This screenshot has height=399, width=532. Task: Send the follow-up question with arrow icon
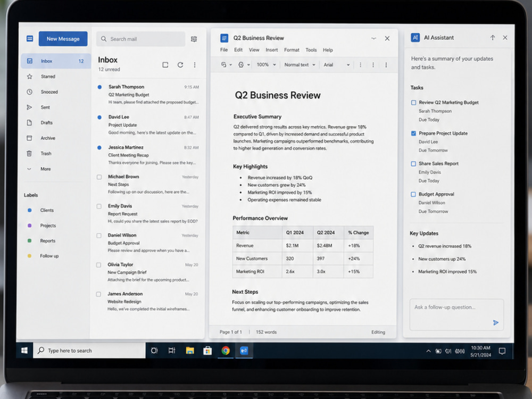point(496,323)
